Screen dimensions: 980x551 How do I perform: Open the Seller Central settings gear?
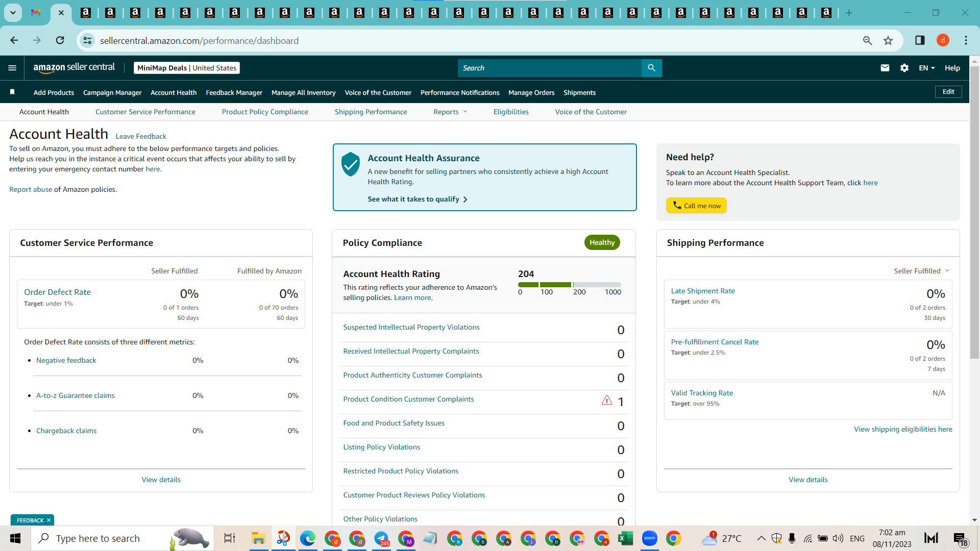pyautogui.click(x=904, y=68)
